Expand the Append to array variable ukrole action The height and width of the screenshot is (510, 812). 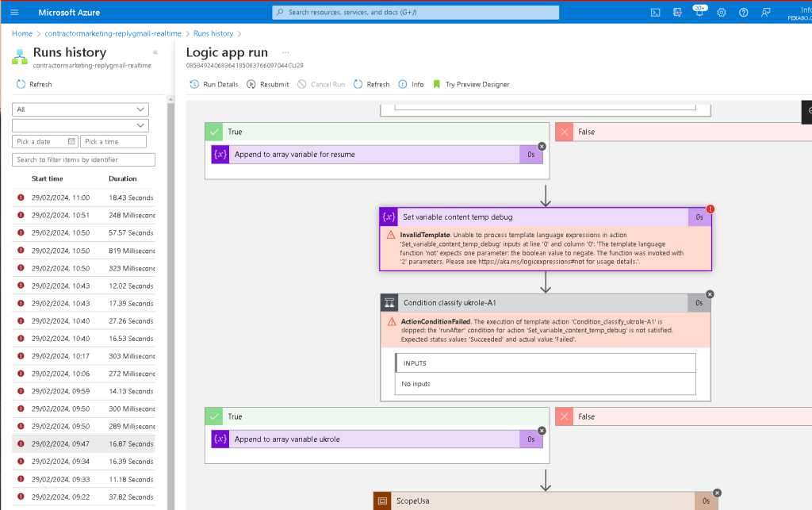point(377,439)
